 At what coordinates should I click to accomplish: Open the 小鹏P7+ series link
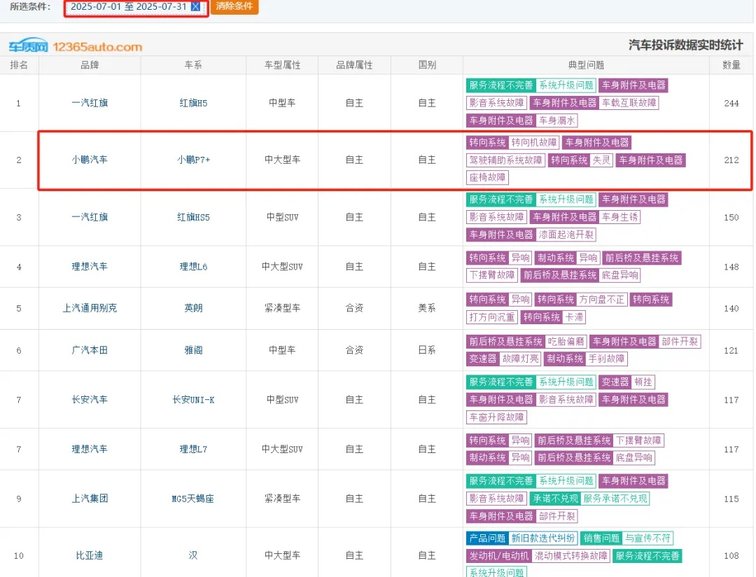point(193,160)
